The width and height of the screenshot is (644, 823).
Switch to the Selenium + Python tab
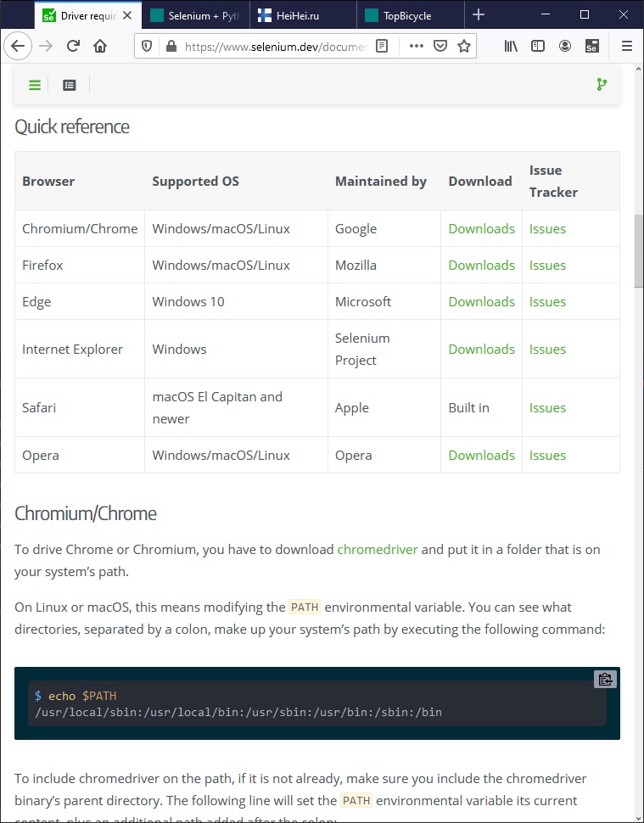[195, 16]
